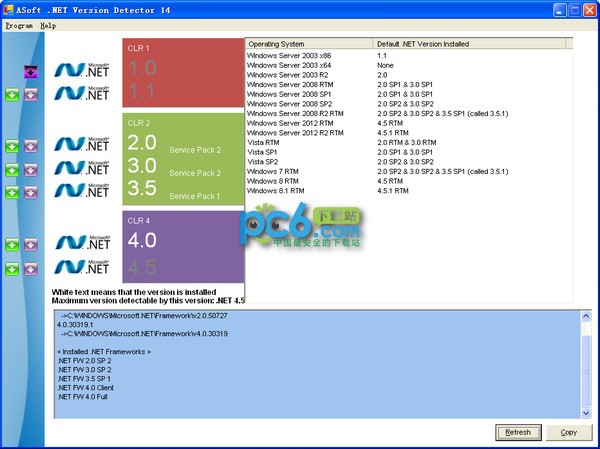This screenshot has height=449, width=600.
Task: Select the Windows Server 2008 RTM row
Action: click(409, 85)
